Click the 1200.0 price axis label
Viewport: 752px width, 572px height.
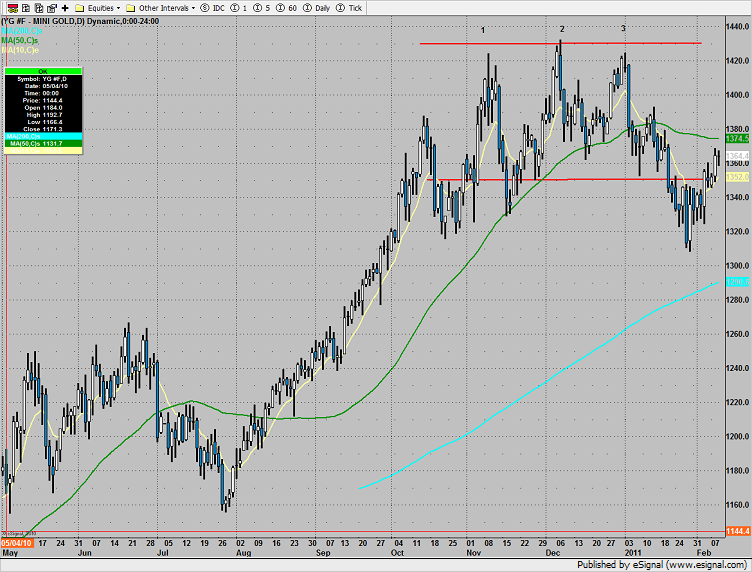(737, 436)
